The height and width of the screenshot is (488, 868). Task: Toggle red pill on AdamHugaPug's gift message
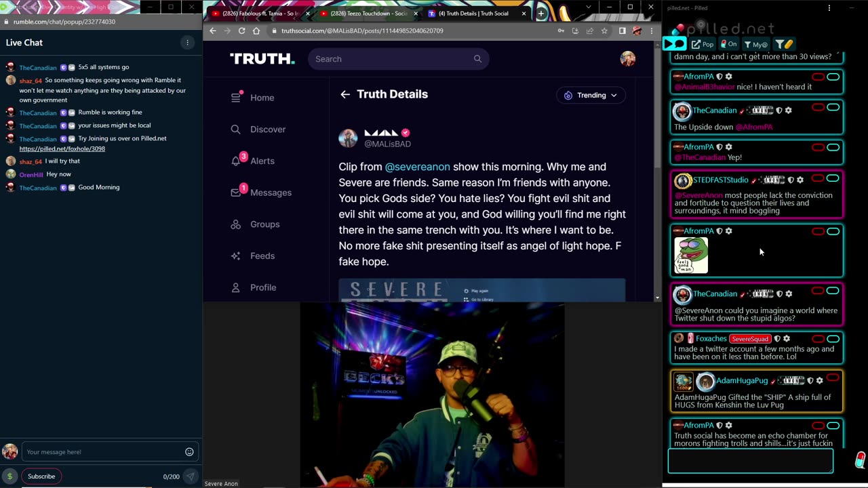(x=833, y=378)
